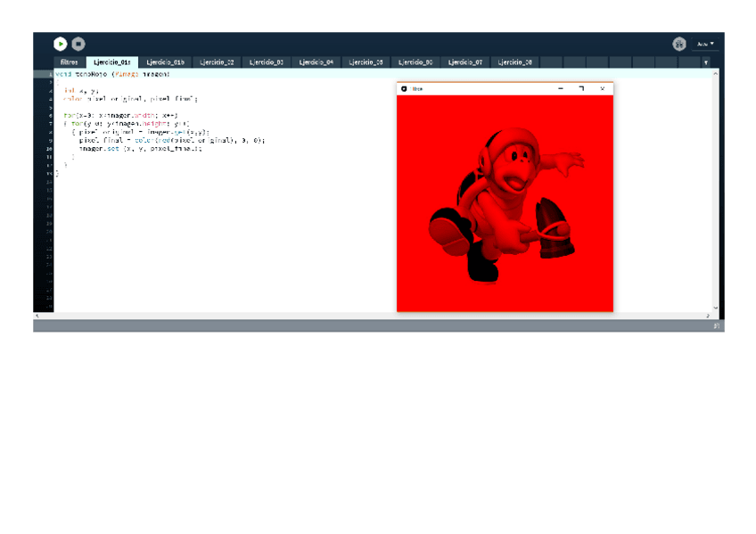Stop the running sketch
Viewport: 756px width, 534px height.
78,44
